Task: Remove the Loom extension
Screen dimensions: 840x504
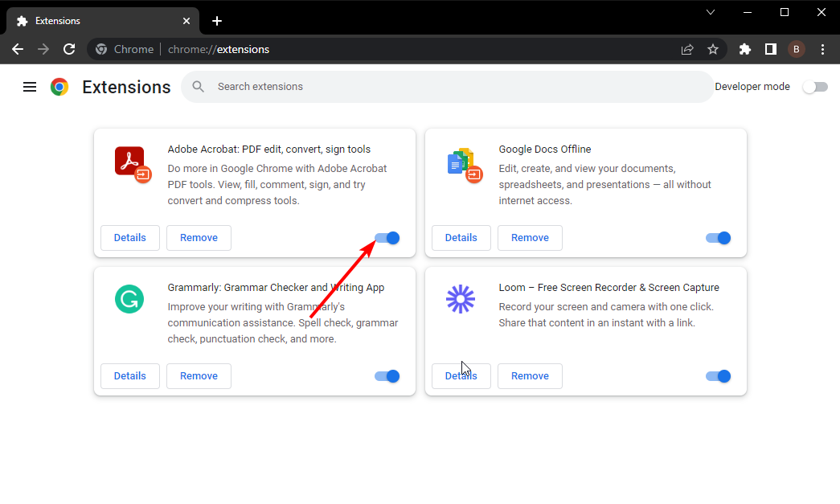Action: [x=530, y=376]
